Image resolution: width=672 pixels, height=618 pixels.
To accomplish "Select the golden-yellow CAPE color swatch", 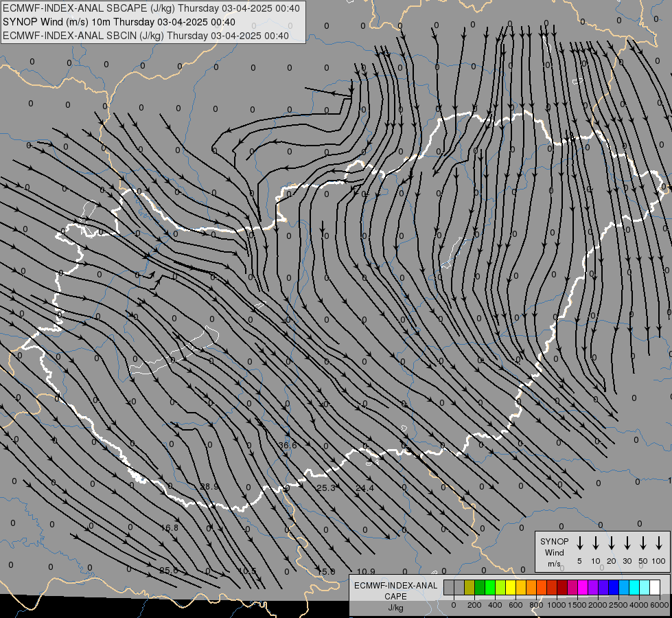I will tap(521, 587).
